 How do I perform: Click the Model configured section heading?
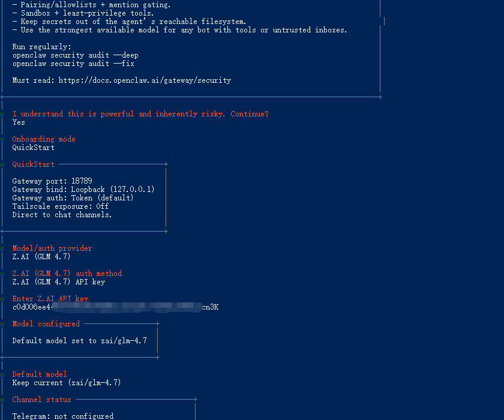(x=46, y=324)
